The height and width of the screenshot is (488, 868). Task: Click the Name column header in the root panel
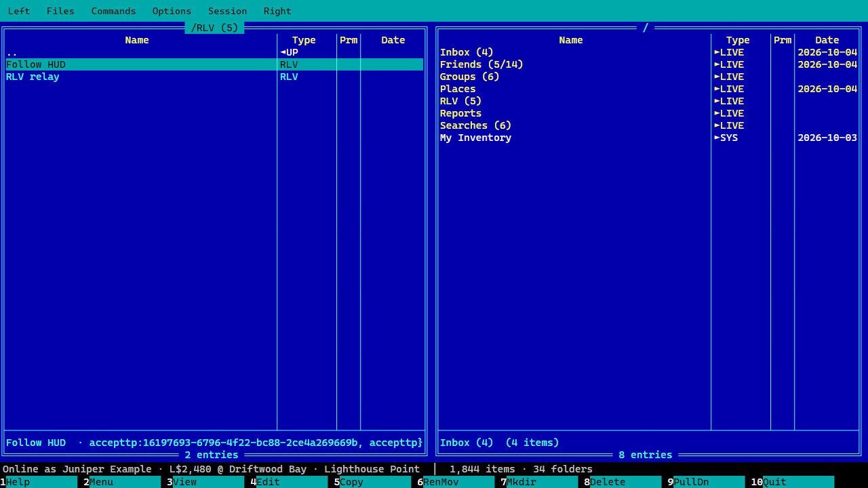[x=571, y=40]
